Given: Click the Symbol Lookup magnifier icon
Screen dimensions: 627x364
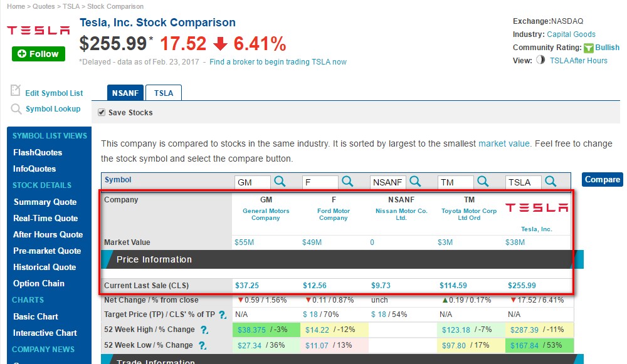Looking at the screenshot, I should tap(16, 108).
